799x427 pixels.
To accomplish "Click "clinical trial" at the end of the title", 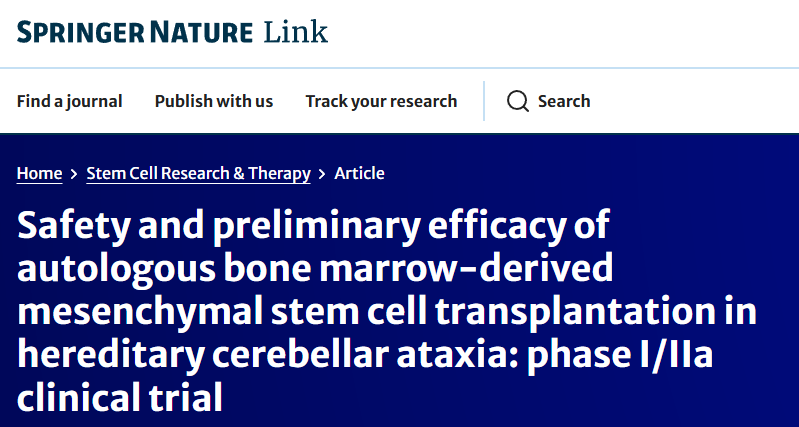I will 120,396.
